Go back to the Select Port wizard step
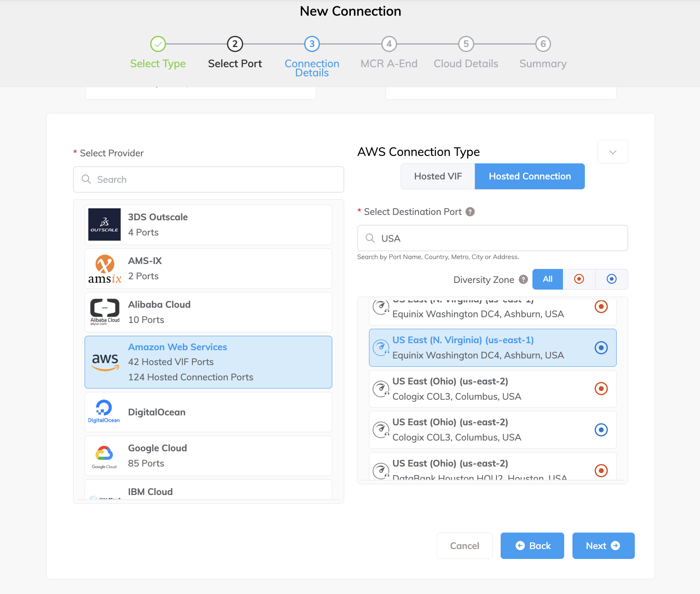 click(x=234, y=53)
